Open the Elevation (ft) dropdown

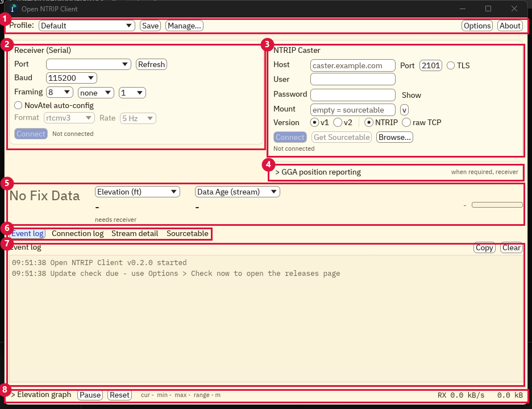tap(138, 192)
